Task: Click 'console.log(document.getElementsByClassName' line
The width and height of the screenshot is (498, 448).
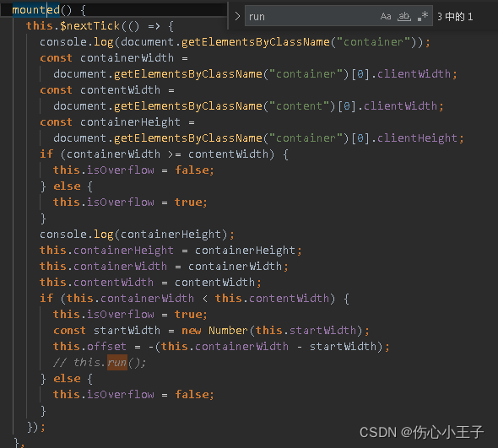Action: (235, 42)
